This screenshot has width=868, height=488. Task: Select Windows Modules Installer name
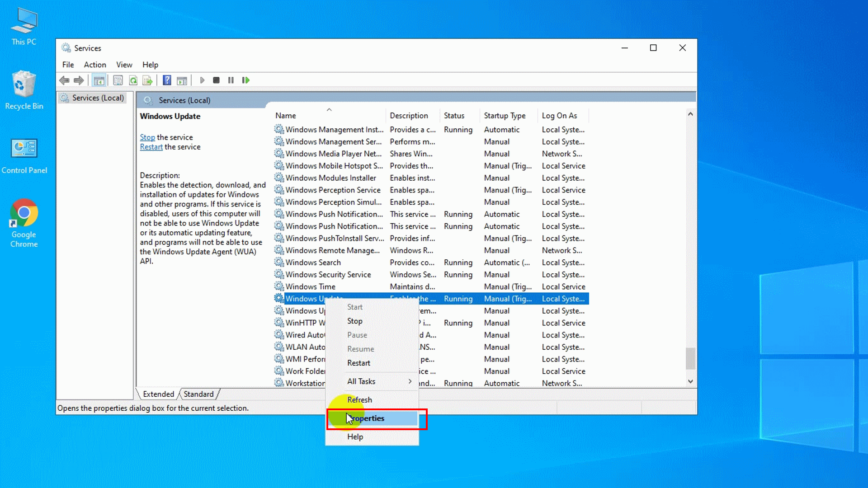(x=331, y=178)
